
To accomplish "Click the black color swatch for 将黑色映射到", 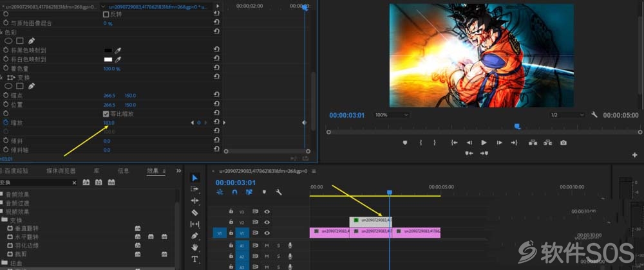I will pyautogui.click(x=108, y=50).
